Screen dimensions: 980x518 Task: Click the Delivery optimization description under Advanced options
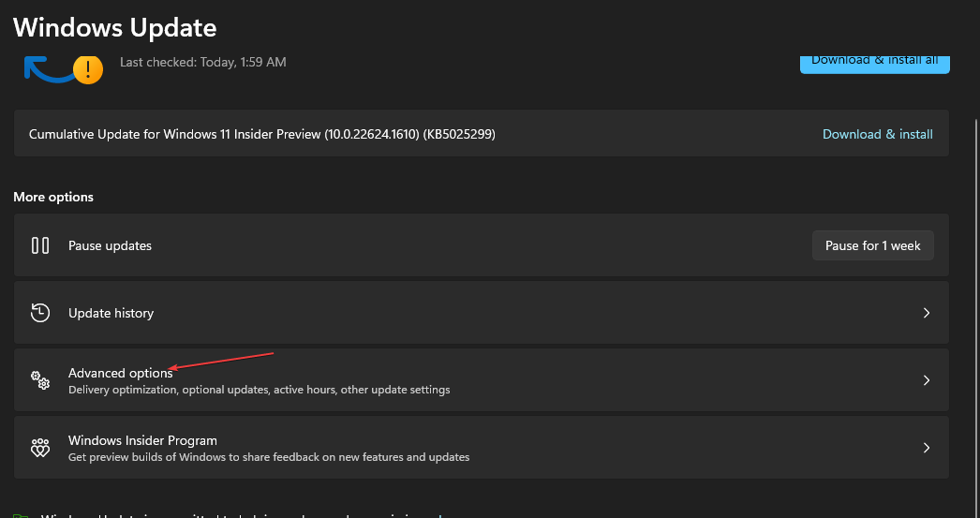(259, 390)
